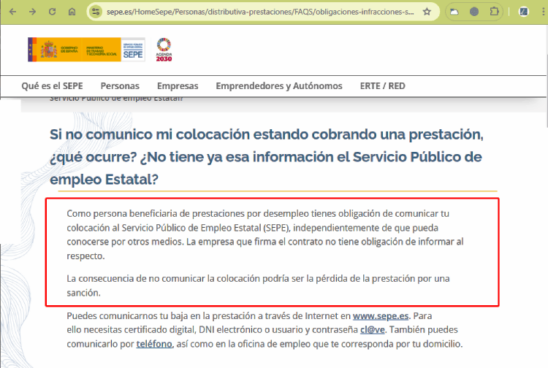Click the page vertical scrollbar
The image size is (548, 368).
click(x=546, y=91)
